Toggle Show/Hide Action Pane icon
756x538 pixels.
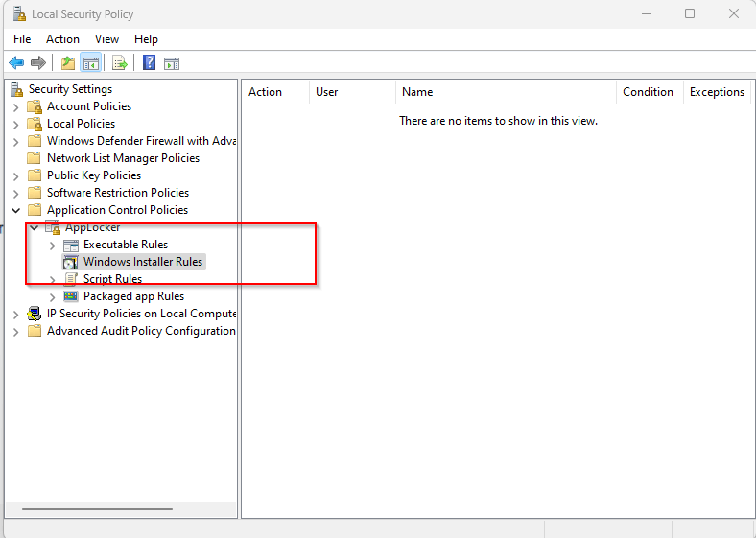click(172, 63)
